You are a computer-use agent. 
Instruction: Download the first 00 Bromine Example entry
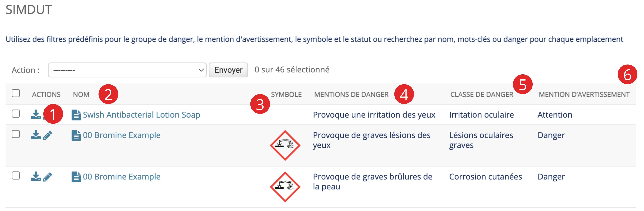click(x=36, y=135)
